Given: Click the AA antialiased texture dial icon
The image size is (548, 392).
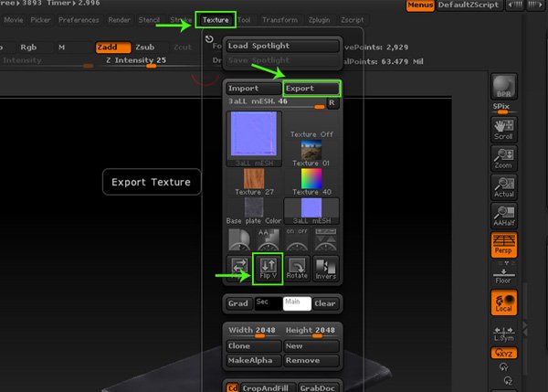Looking at the screenshot, I should coord(268,239).
